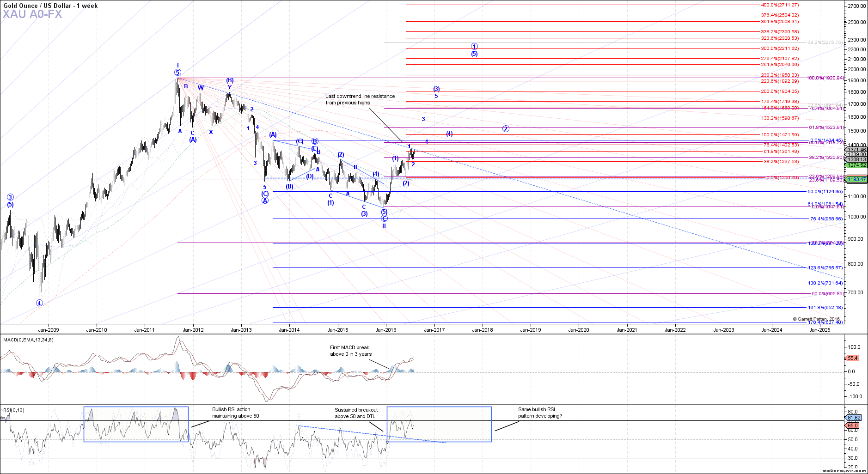Click the 138.2%(1590.67) Fibonacci label
The image size is (868, 474).
tap(780, 118)
